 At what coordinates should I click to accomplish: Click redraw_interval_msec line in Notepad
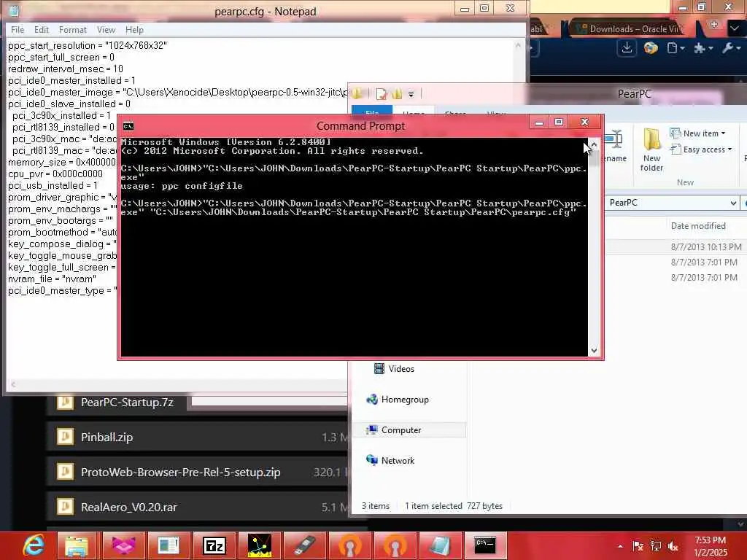tap(65, 69)
